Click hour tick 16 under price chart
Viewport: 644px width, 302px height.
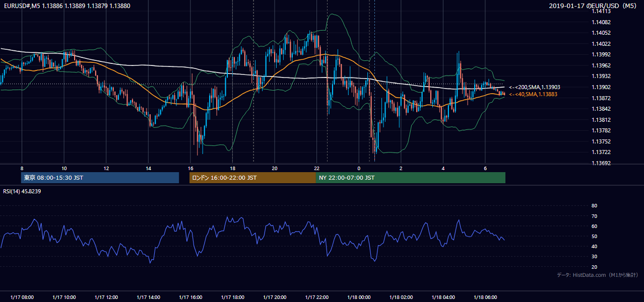point(190,168)
